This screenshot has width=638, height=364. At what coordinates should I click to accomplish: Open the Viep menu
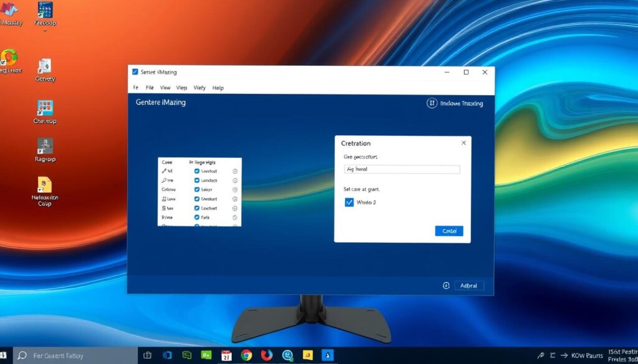[x=181, y=87]
